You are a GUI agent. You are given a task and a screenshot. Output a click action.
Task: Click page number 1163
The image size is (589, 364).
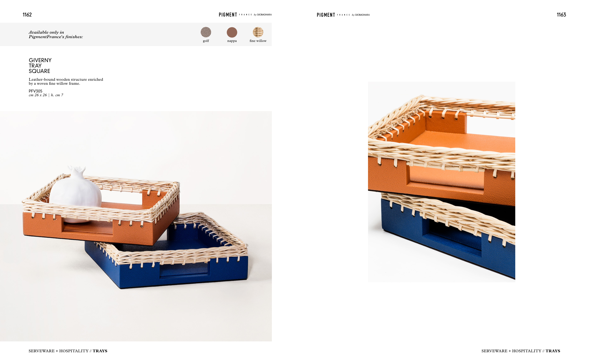[x=561, y=15]
